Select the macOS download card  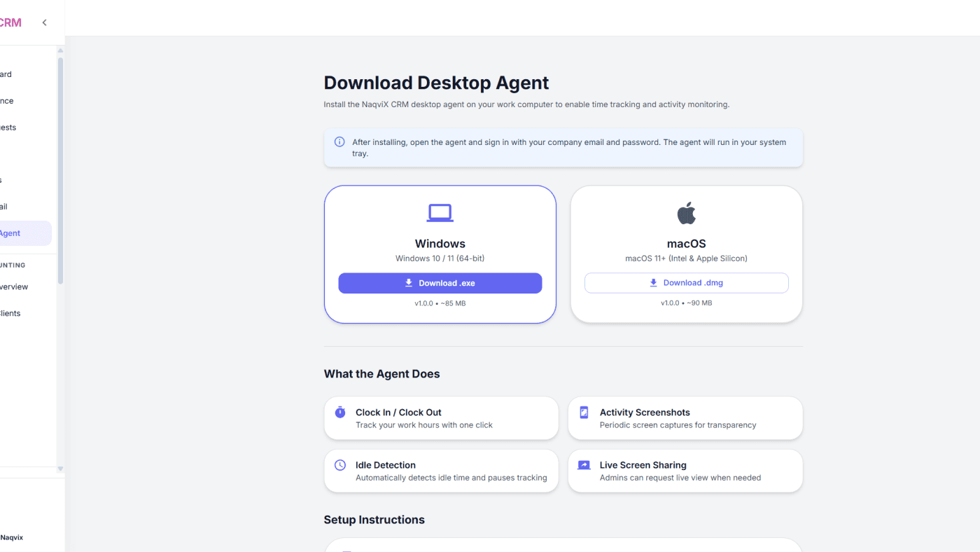pos(686,254)
